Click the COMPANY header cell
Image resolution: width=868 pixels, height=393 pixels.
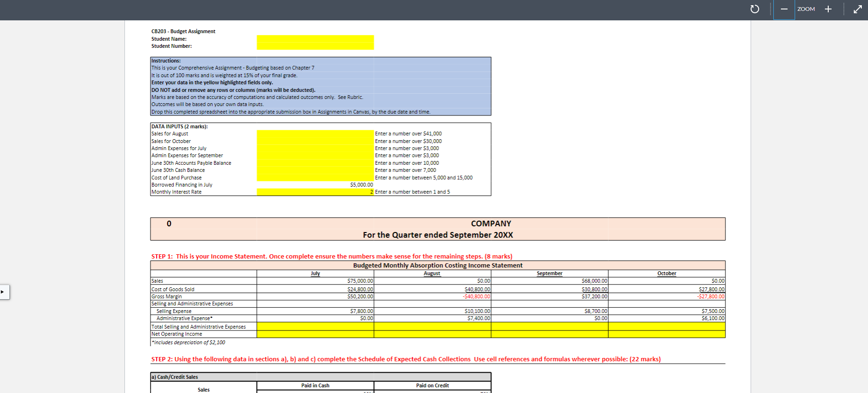coord(491,223)
